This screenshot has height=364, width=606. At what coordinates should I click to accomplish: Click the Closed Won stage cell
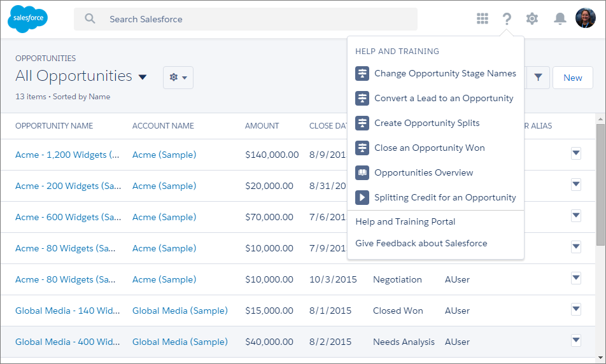(398, 311)
